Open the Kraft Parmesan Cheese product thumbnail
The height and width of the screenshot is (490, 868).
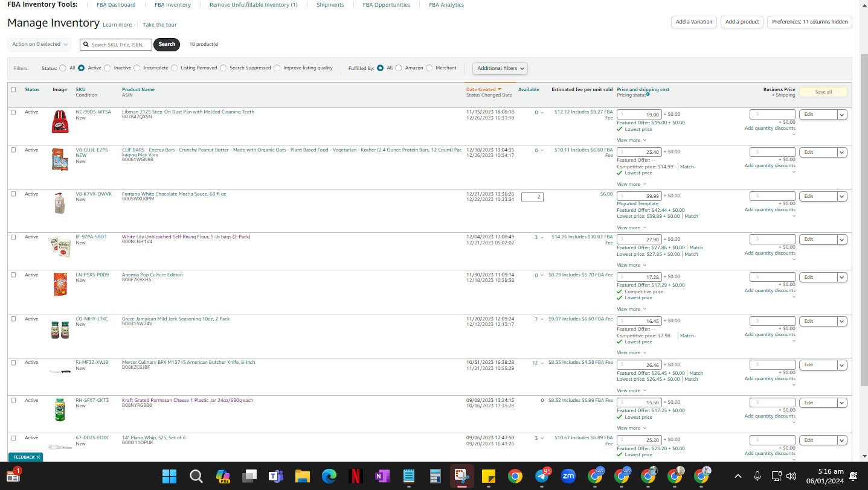[60, 409]
